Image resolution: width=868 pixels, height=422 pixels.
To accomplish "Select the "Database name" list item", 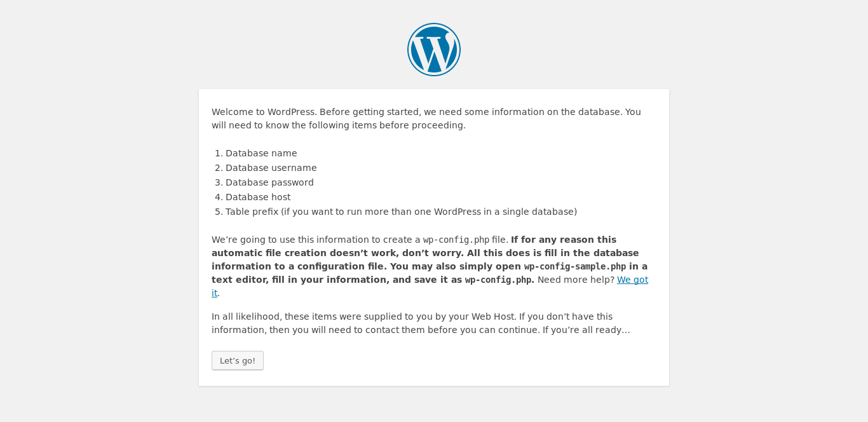I will 261,153.
